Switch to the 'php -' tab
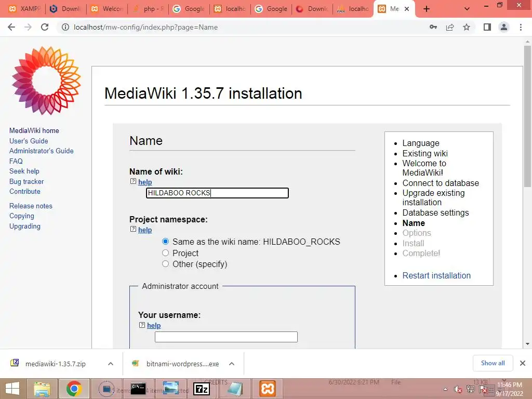The height and width of the screenshot is (399, 532). [149, 9]
